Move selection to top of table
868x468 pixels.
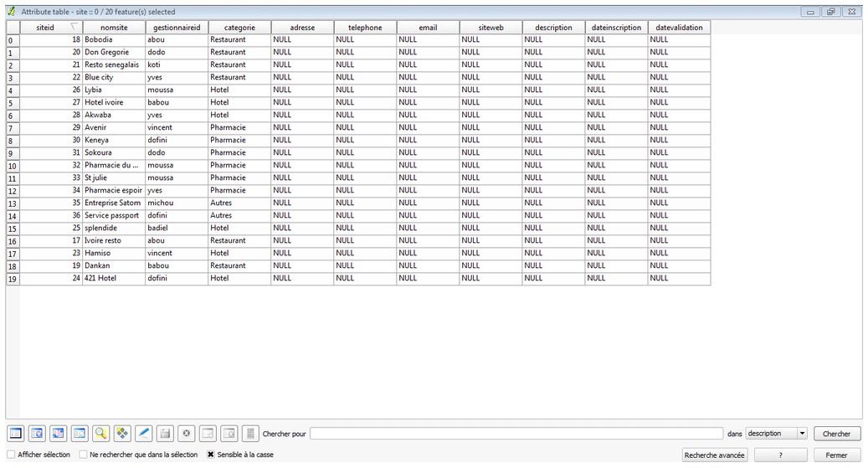pos(37,434)
